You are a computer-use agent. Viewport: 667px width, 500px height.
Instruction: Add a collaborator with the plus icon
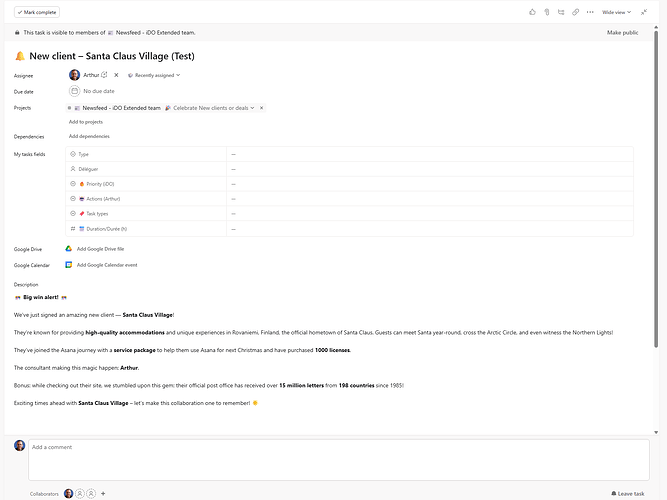tap(103, 494)
